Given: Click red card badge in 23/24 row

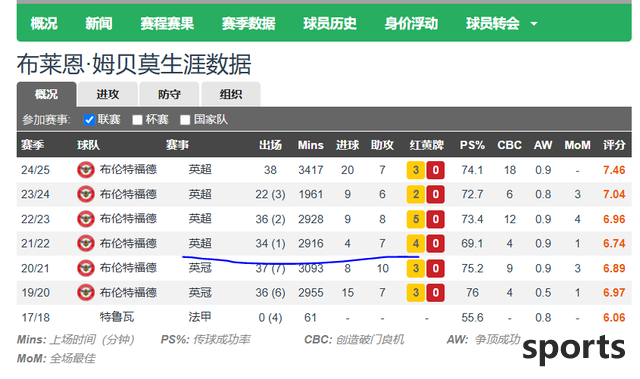Looking at the screenshot, I should pyautogui.click(x=436, y=195).
